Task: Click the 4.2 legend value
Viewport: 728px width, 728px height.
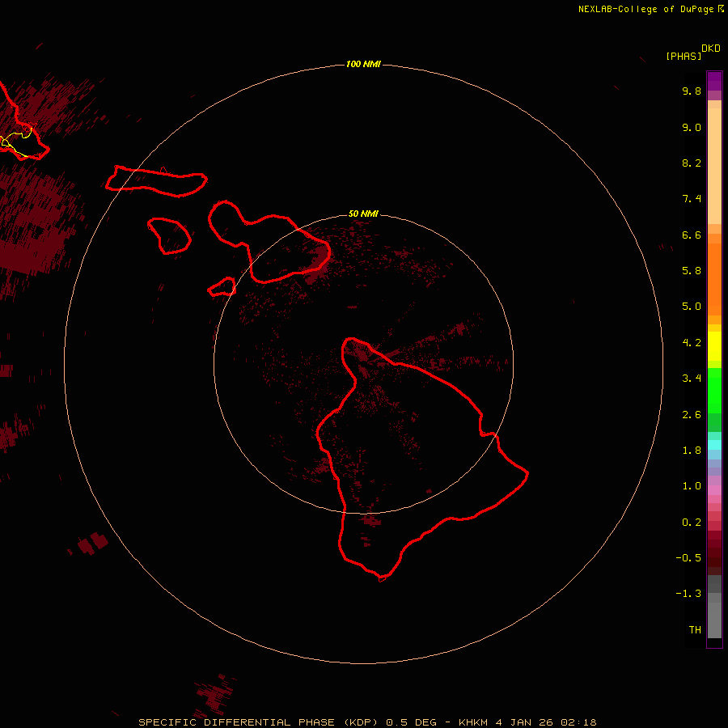Action: 692,343
